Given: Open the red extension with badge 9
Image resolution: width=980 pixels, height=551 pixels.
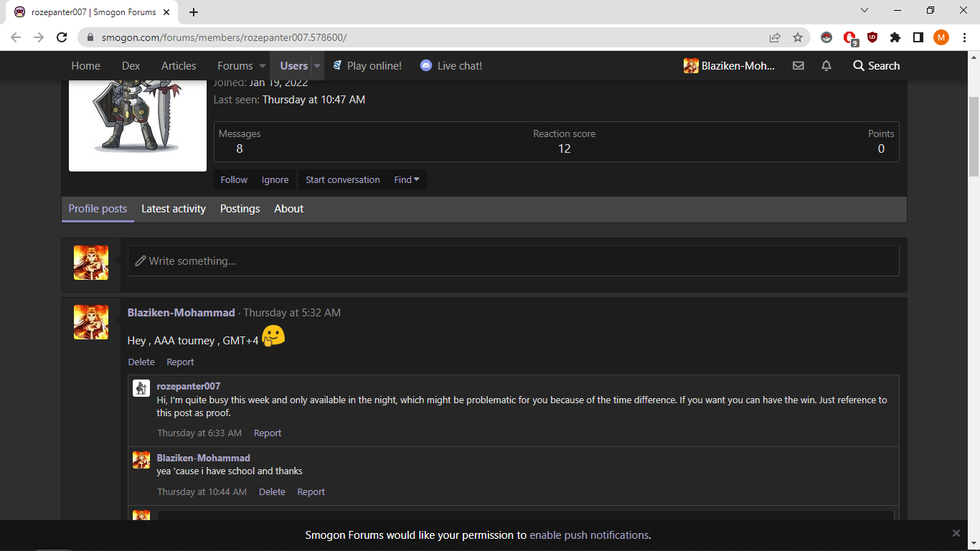Looking at the screenshot, I should (x=850, y=38).
